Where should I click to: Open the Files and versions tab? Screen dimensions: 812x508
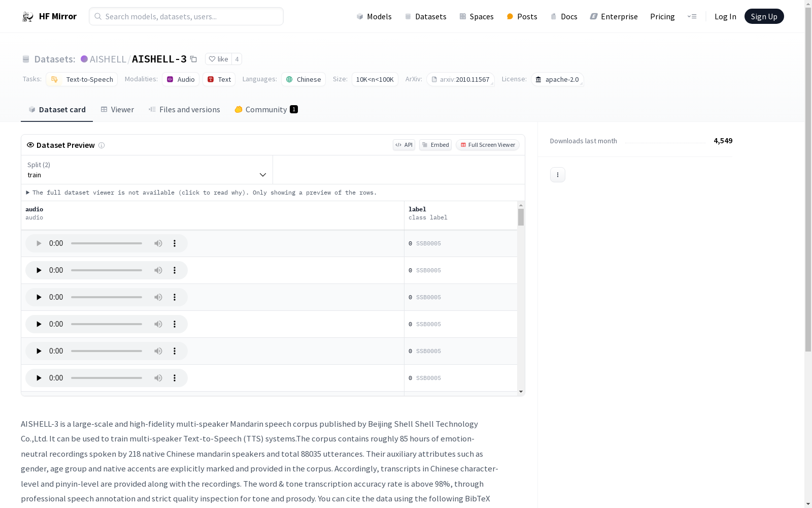click(x=184, y=110)
